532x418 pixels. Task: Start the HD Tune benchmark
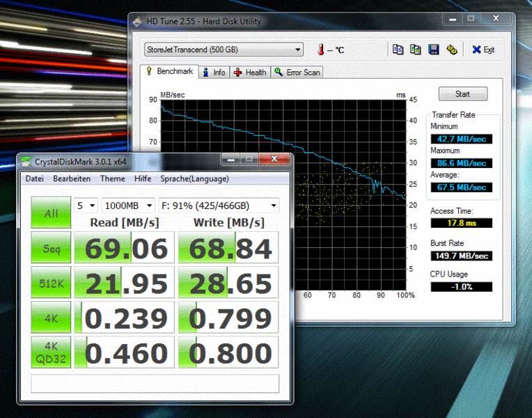tap(463, 94)
